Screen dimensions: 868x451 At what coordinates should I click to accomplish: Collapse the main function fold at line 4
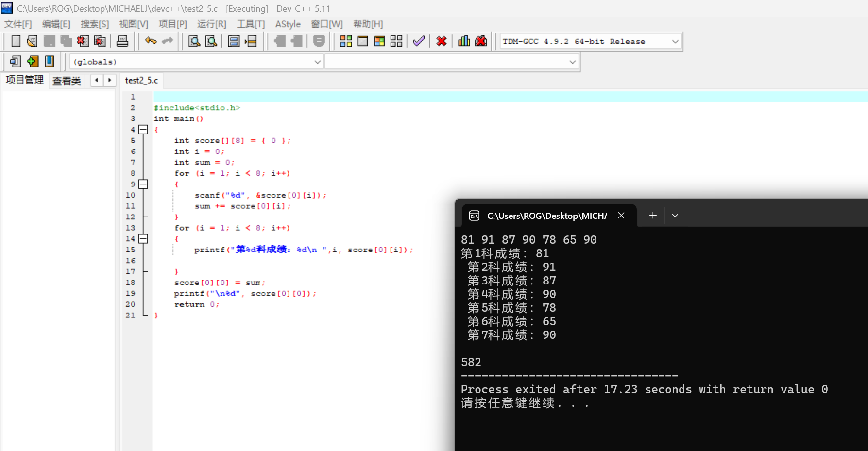[x=143, y=130]
